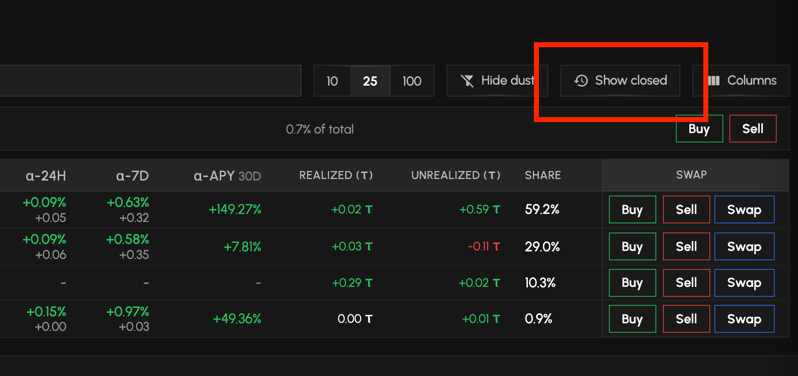This screenshot has width=798, height=376.
Task: Click Sell in the 59.2% share row
Action: [x=686, y=210]
